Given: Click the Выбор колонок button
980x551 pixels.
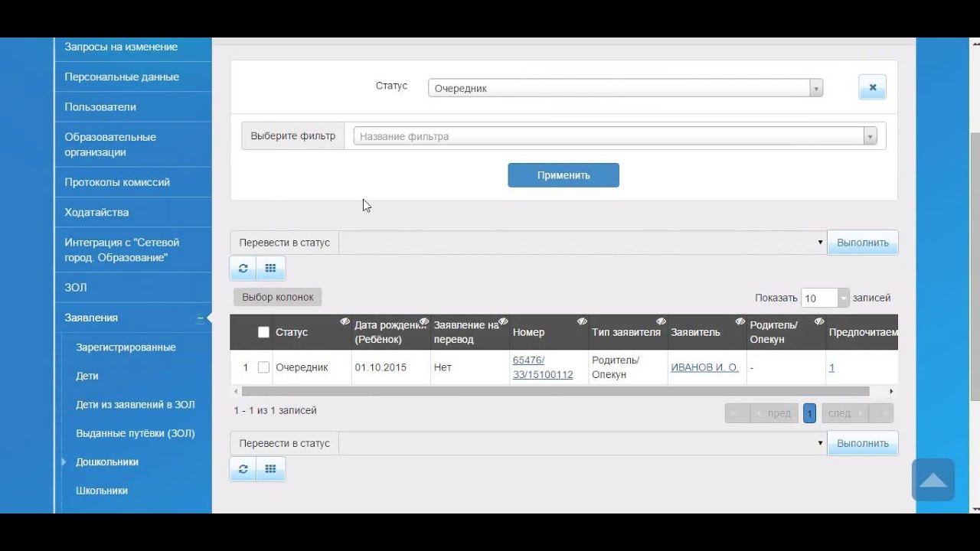Looking at the screenshot, I should point(278,297).
